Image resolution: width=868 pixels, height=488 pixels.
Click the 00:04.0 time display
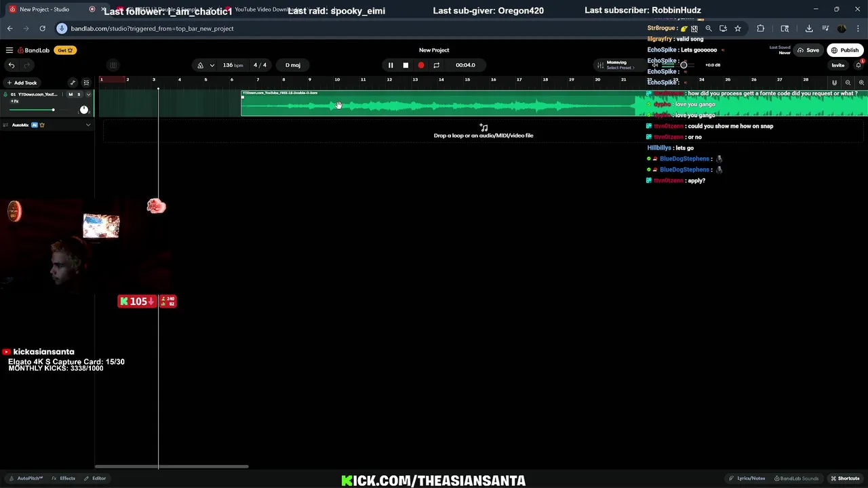465,65
